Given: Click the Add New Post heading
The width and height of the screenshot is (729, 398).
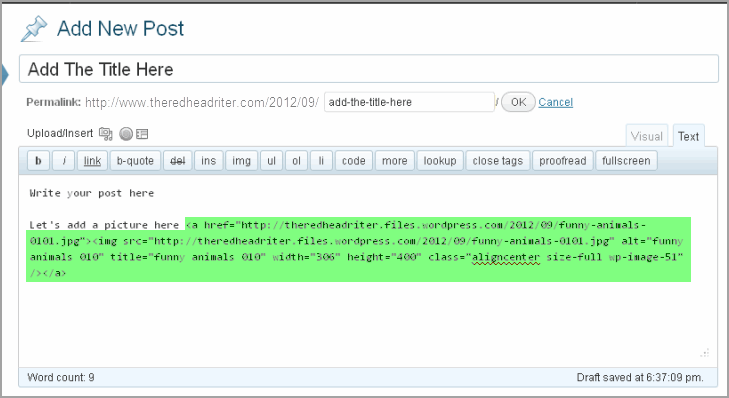Looking at the screenshot, I should (120, 29).
